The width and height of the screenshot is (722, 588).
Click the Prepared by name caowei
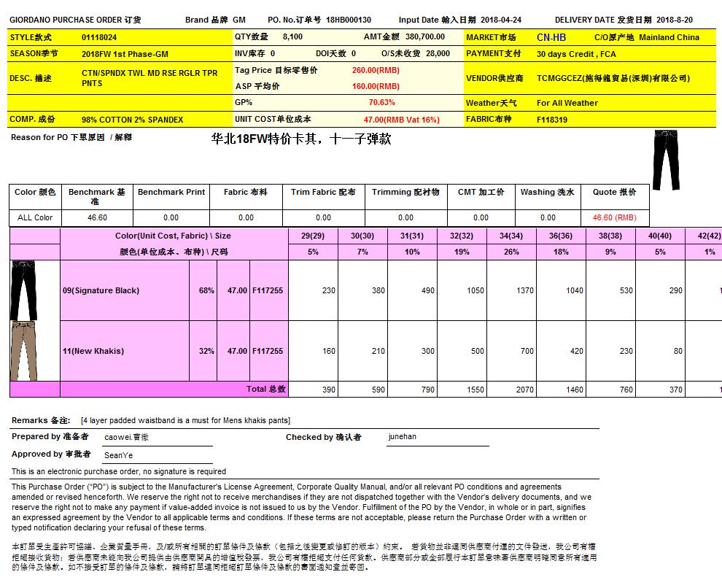coord(126,437)
